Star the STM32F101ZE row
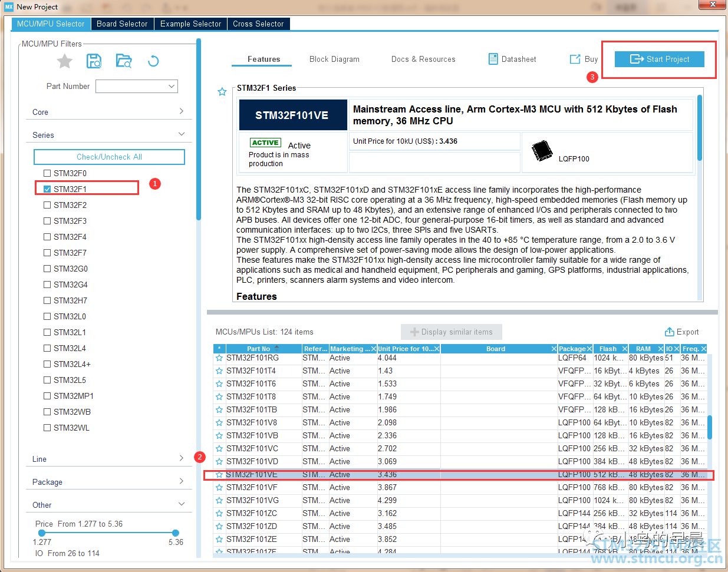 point(219,540)
